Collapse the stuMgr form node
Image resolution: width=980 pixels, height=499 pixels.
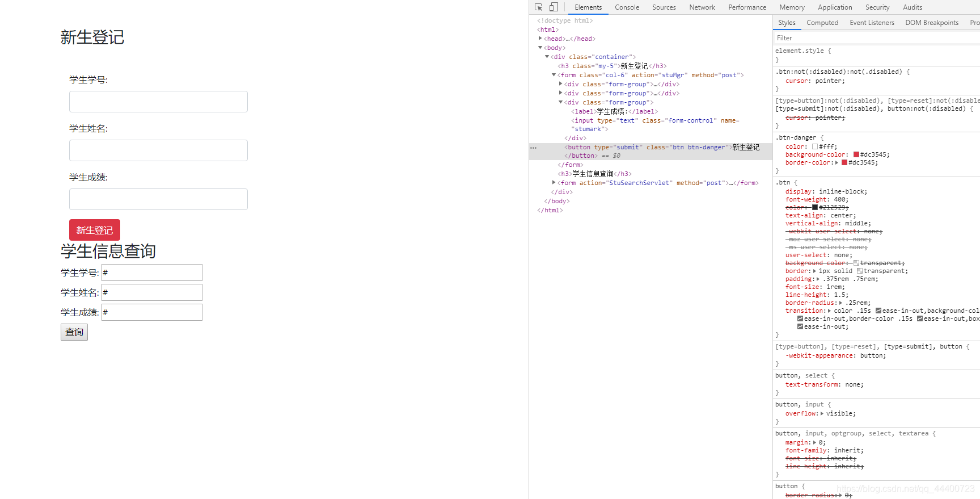click(554, 75)
